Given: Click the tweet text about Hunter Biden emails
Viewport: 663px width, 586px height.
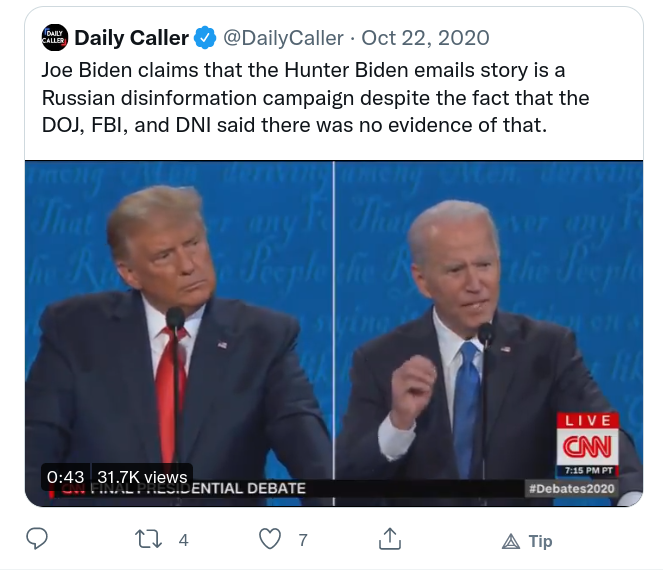Looking at the screenshot, I should point(315,98).
